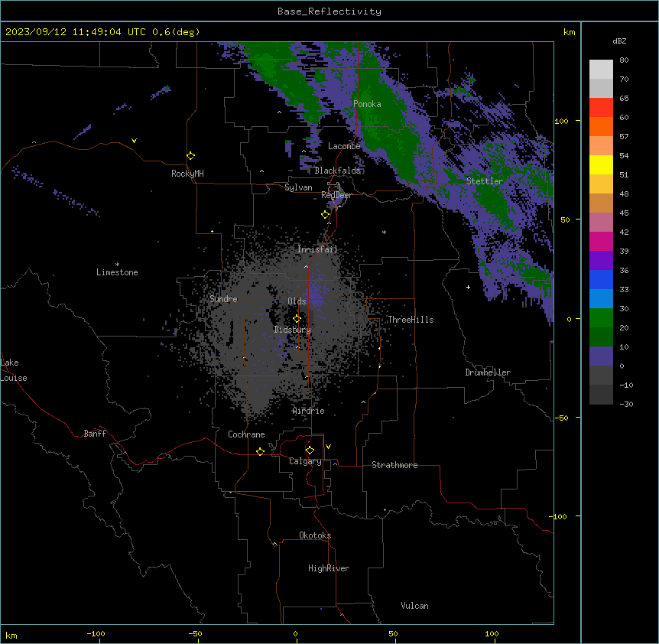
Task: Click the Base_Reflectivity title
Action: click(329, 11)
